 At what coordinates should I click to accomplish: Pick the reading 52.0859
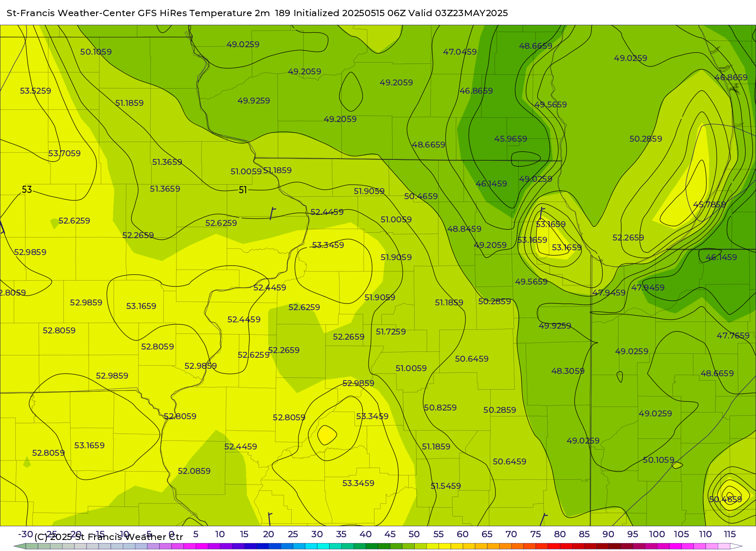point(194,471)
